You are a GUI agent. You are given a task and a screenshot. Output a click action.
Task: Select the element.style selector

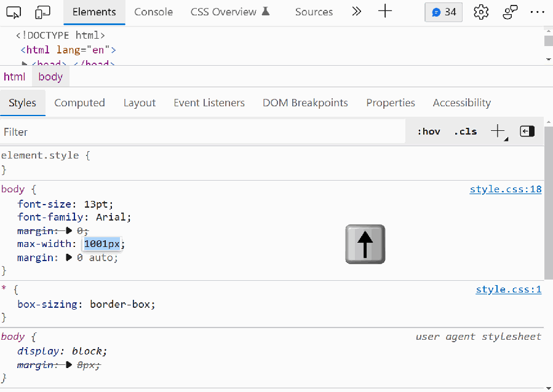(x=40, y=155)
